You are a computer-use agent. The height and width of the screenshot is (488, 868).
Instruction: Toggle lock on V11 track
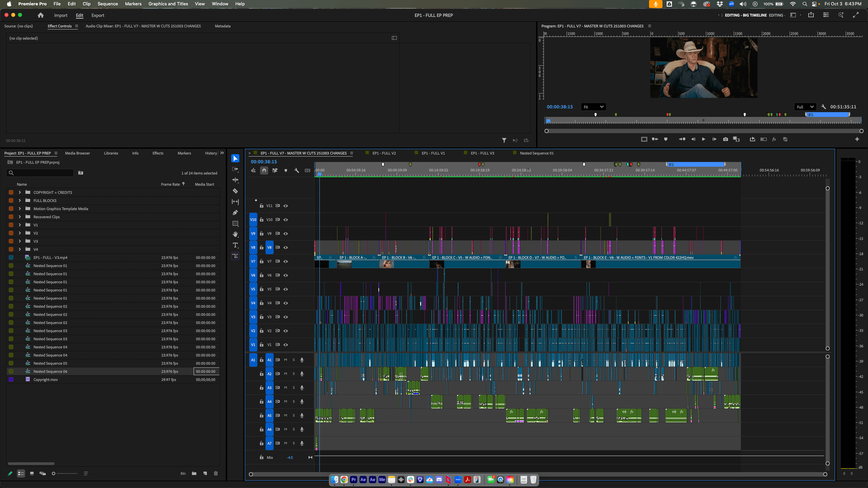point(261,206)
